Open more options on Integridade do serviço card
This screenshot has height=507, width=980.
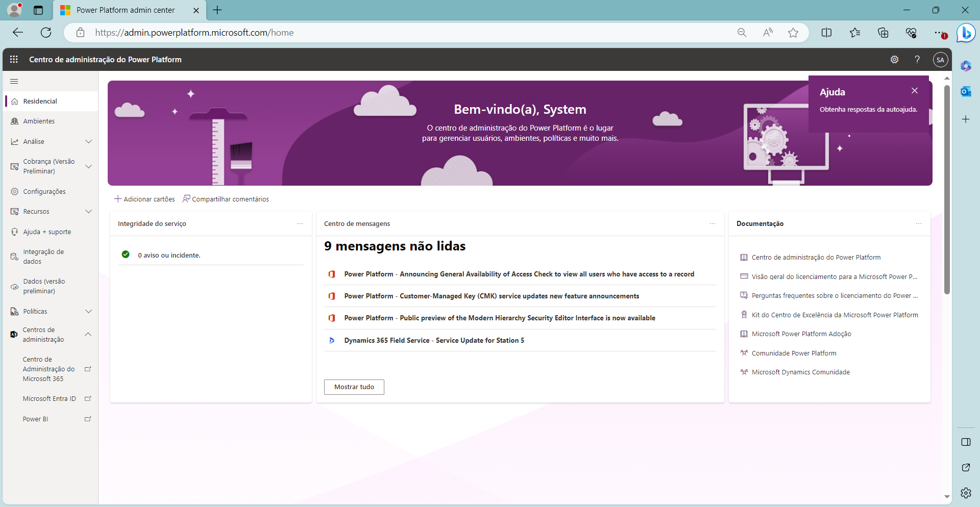[x=300, y=224]
